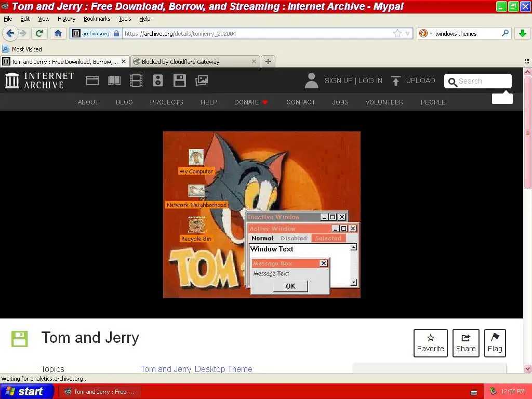Open the Web (Wayback) media icon
The height and width of the screenshot is (399, 532).
pyautogui.click(x=92, y=81)
